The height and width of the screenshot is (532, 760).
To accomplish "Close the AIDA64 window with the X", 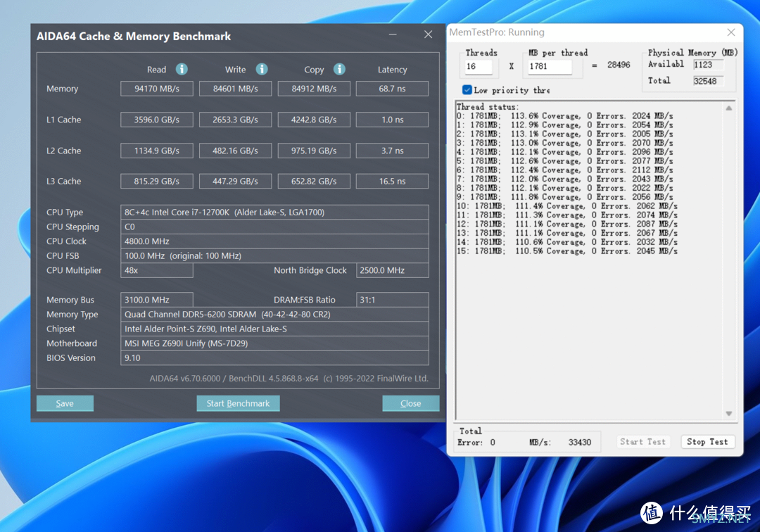I will pyautogui.click(x=428, y=34).
